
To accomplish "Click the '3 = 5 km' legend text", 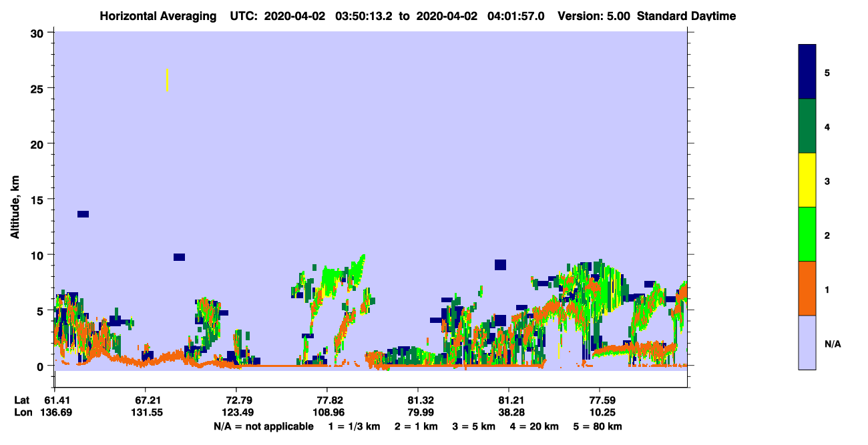I will [x=473, y=426].
